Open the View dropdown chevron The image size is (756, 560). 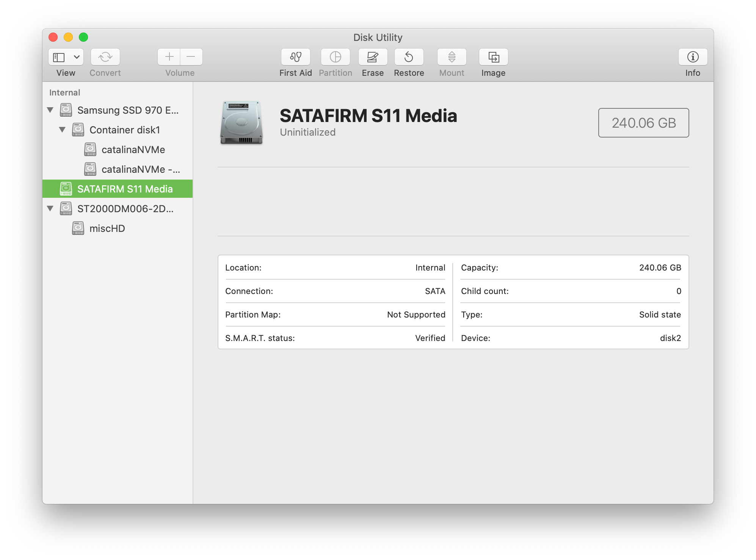point(77,57)
